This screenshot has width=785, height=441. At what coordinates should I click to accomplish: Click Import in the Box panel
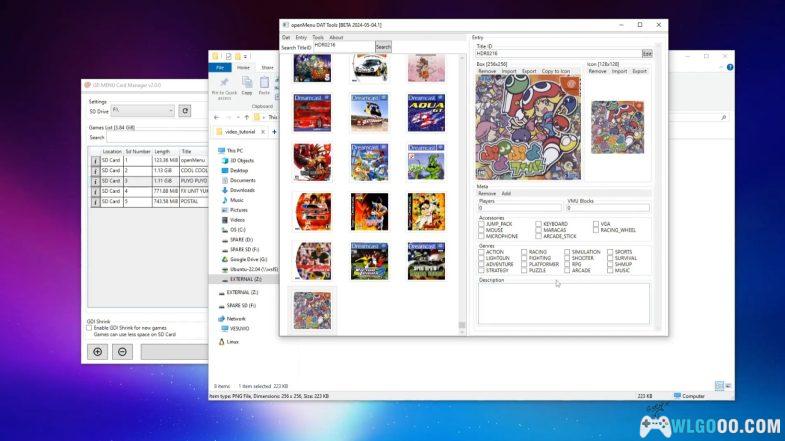(x=509, y=72)
